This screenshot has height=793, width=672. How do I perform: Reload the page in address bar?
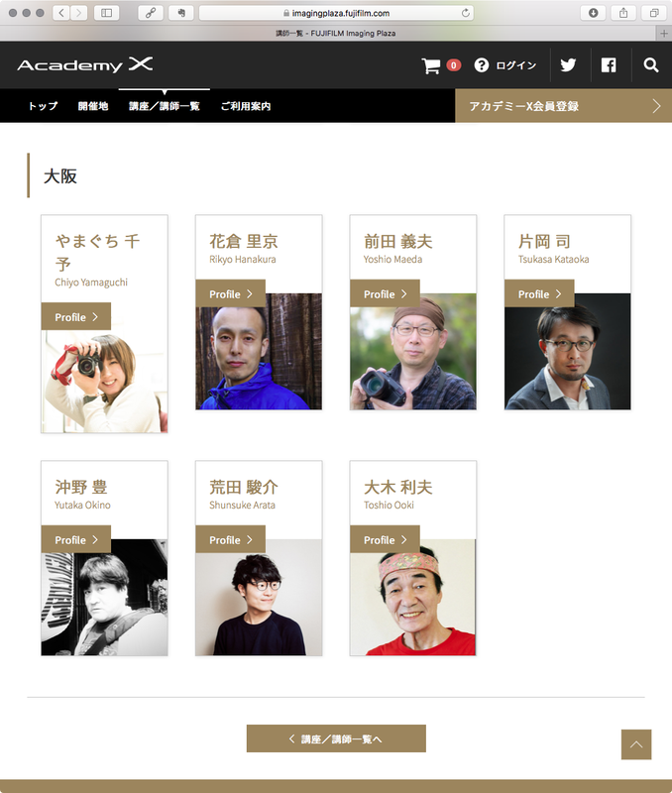[465, 13]
